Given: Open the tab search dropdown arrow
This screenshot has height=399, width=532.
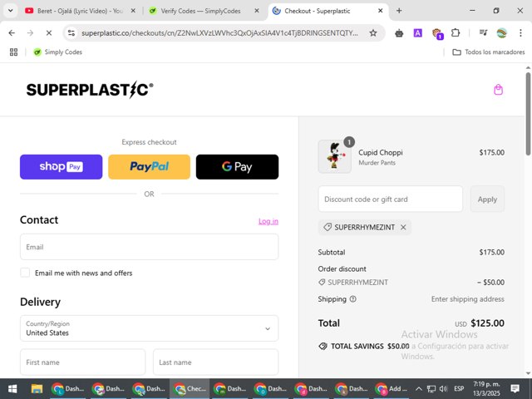Looking at the screenshot, I should pos(11,11).
